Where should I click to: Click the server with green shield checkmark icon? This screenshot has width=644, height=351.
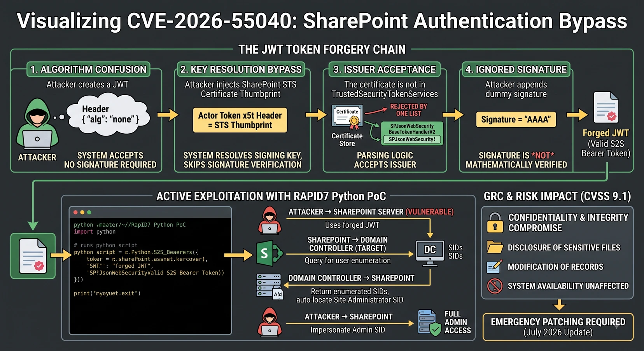429,322
